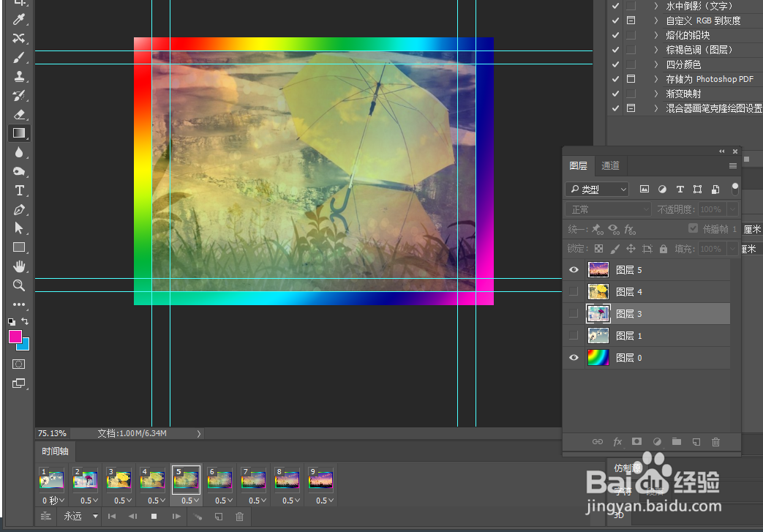
Task: Open the 永远 loop options dropdown
Action: (79, 516)
